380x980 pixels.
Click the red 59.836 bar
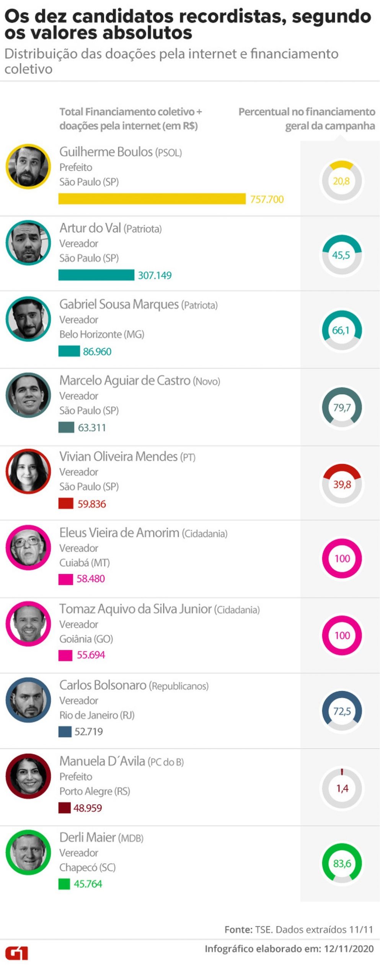[66, 503]
